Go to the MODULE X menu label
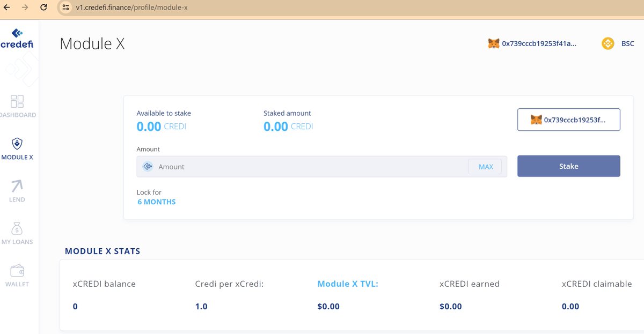The image size is (644, 334). (x=17, y=157)
